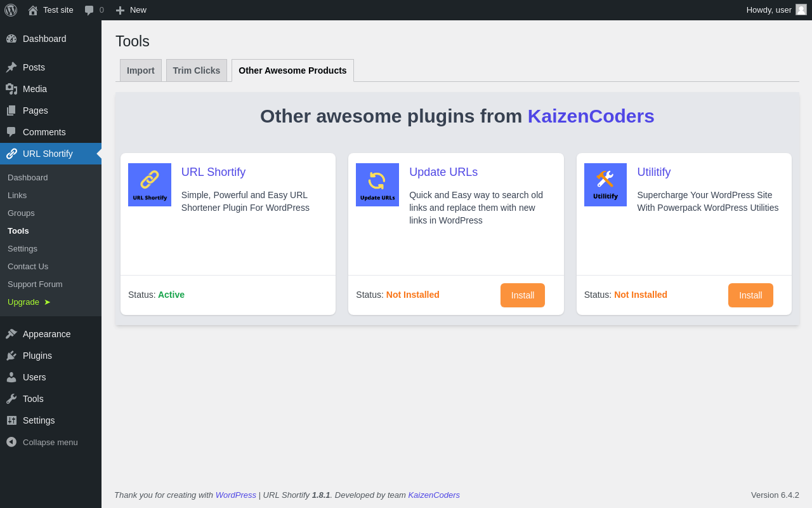Open the Howdy, user account menu

pyautogui.click(x=775, y=10)
